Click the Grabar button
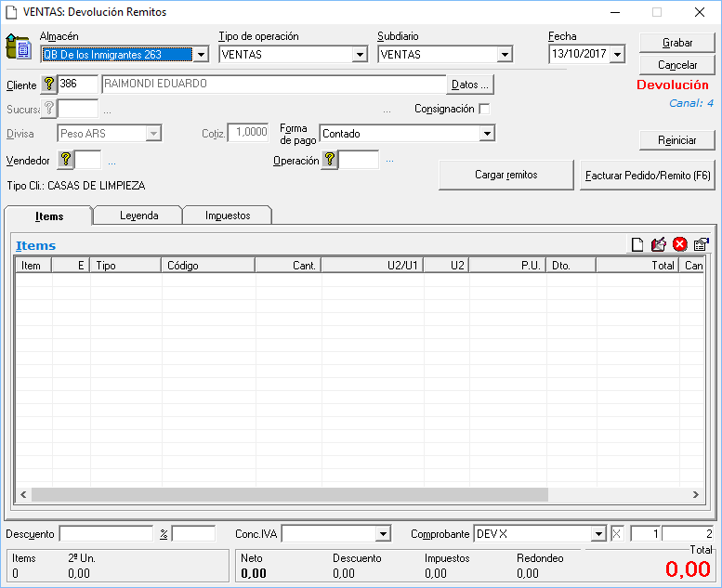The width and height of the screenshot is (722, 588). pyautogui.click(x=676, y=44)
